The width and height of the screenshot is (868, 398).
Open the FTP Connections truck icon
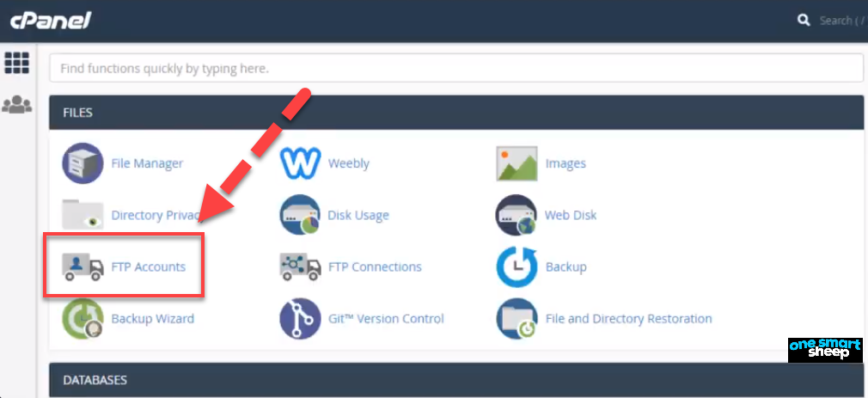click(x=300, y=266)
